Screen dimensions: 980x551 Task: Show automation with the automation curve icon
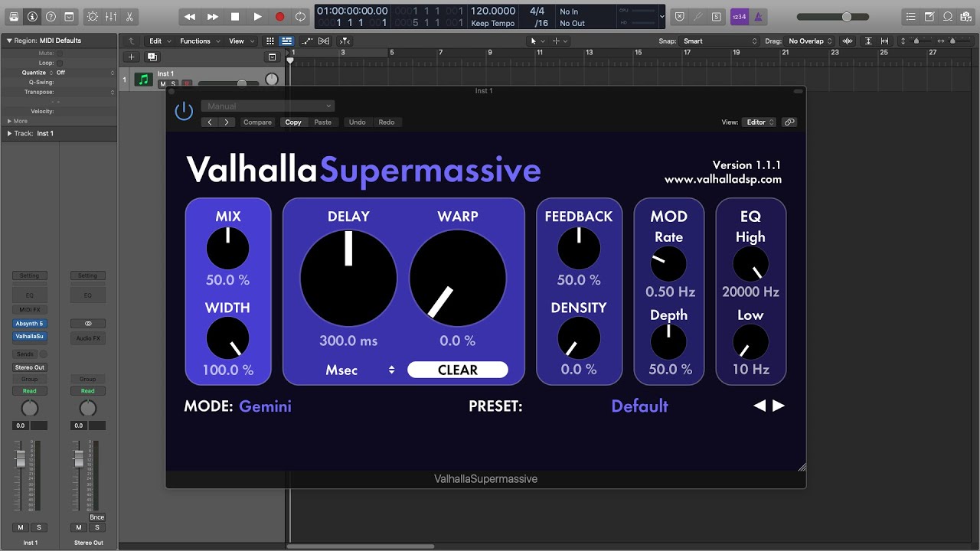[x=307, y=41]
